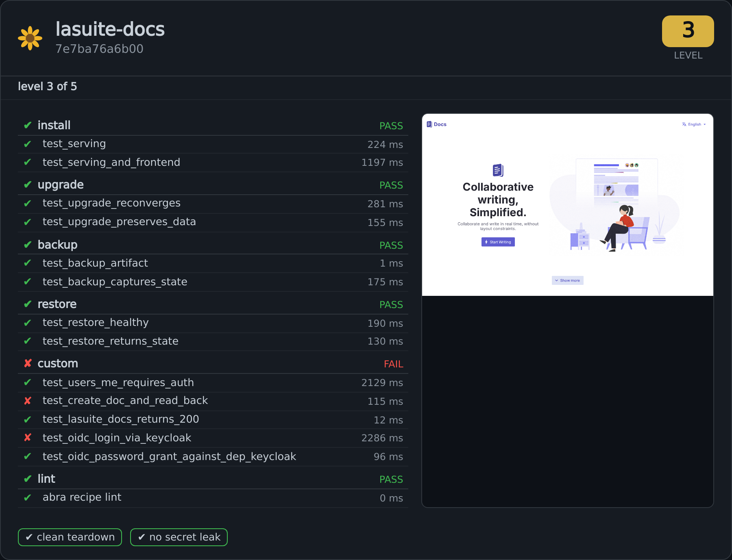Click the red X beside test_create_doc_and_read_back
The image size is (732, 560).
pos(28,401)
